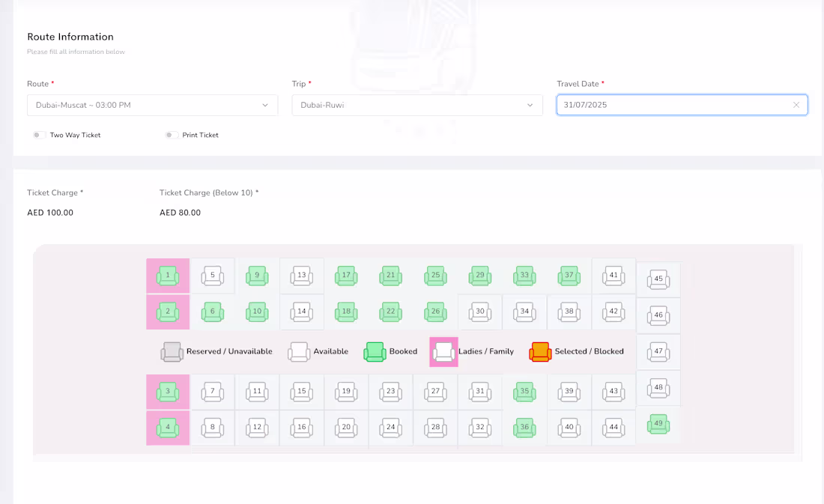Select booked seat 37
The image size is (824, 504).
(x=569, y=275)
